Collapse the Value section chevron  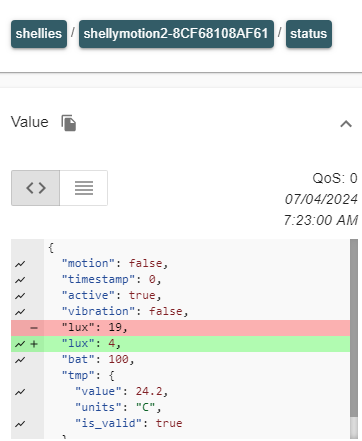click(x=346, y=124)
